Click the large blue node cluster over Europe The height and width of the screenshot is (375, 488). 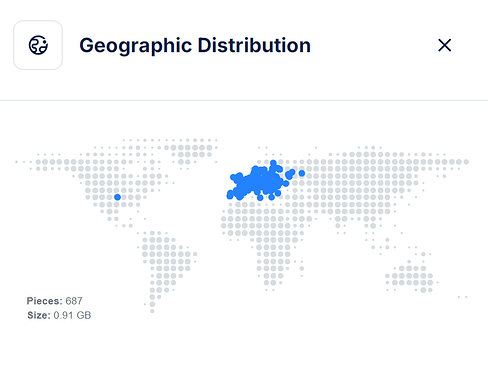point(257,183)
